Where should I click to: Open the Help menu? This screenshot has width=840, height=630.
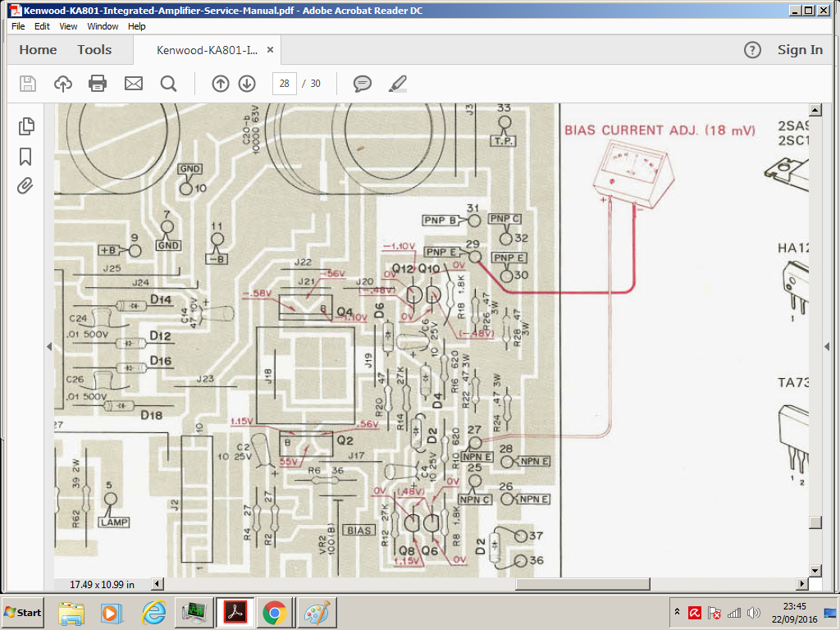pyautogui.click(x=137, y=26)
